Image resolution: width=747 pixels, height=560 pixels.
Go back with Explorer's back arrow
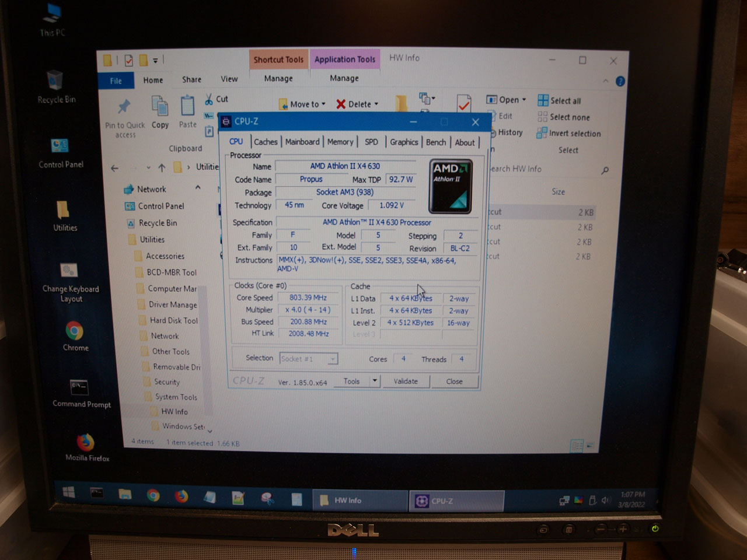point(115,168)
